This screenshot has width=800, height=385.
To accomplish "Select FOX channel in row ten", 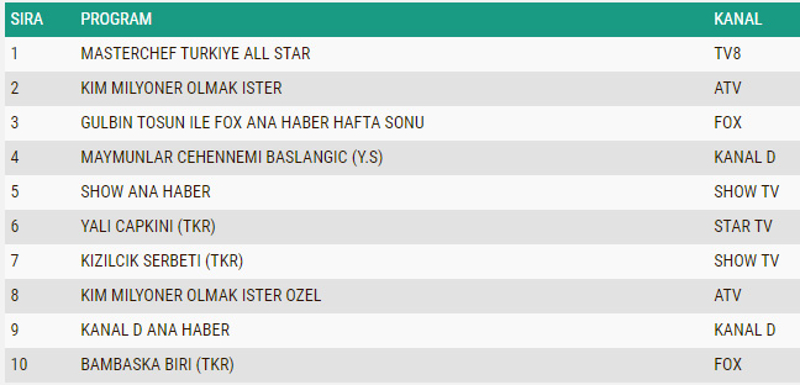I will 728,365.
